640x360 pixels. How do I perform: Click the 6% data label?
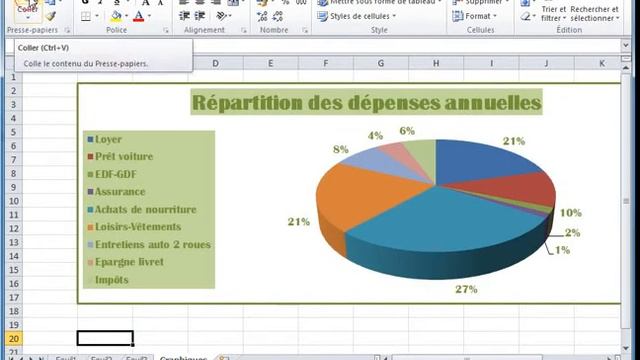407,131
